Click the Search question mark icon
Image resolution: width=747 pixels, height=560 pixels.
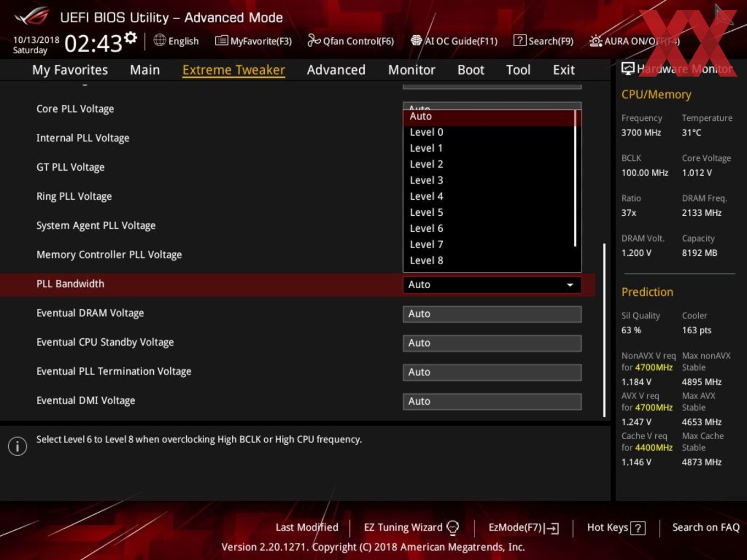point(519,40)
